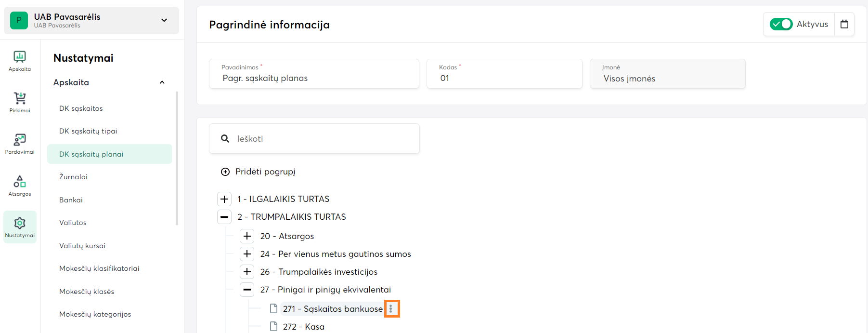Expand the 20 - Atsargos subgroup
This screenshot has width=868, height=333.
coord(247,236)
